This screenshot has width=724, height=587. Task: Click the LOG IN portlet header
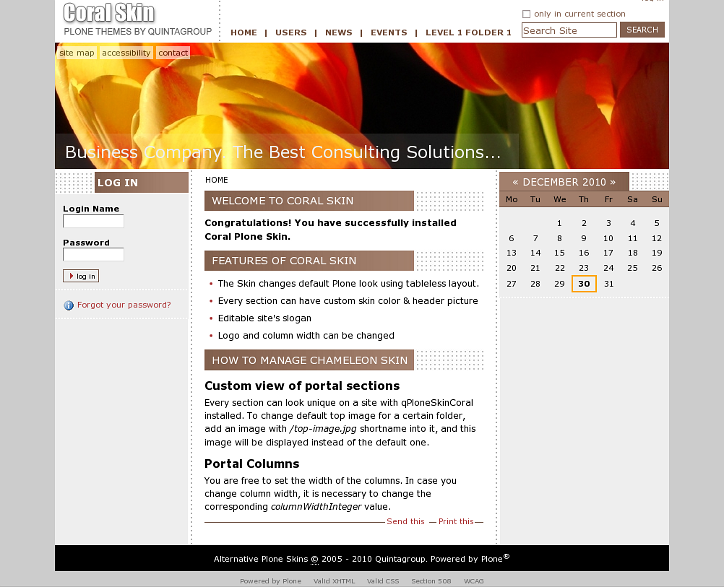click(141, 182)
